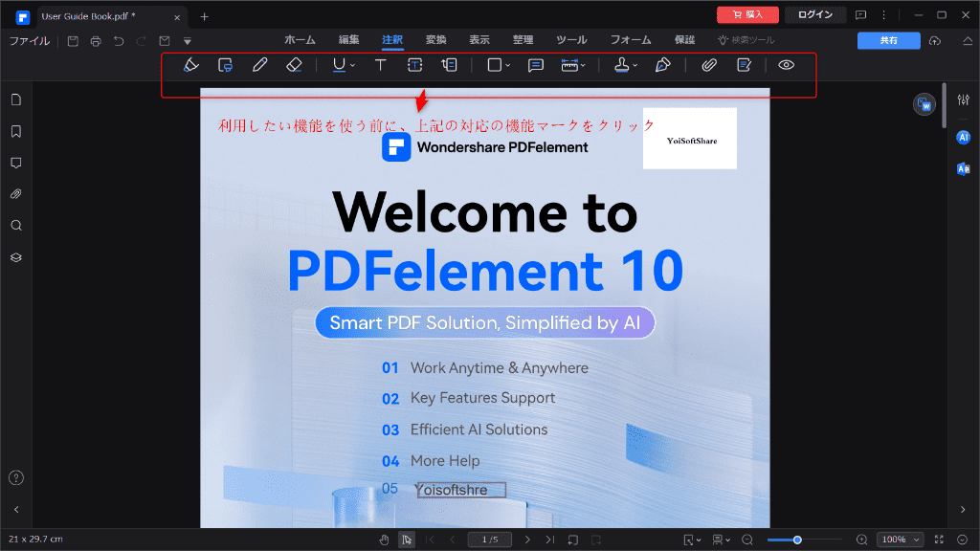Screen dimensions: 980x551
Task: Print the document with the printer icon
Action: 96,41
